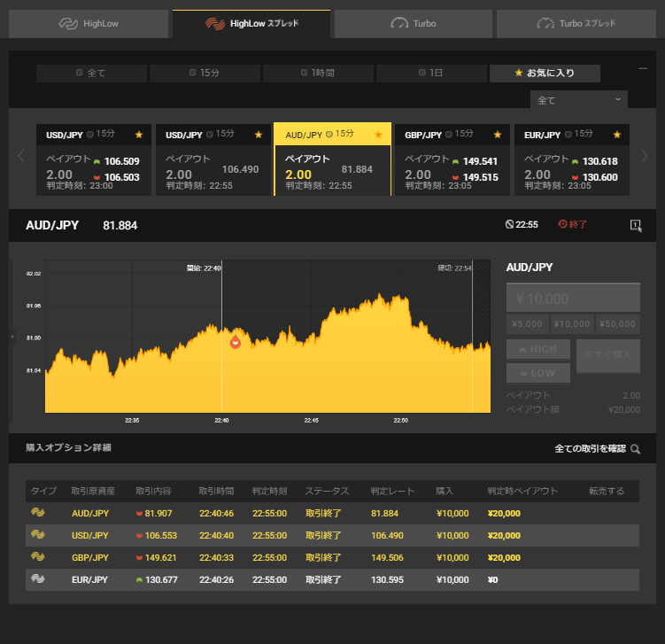Click the 終了 status indicator
Image resolution: width=665 pixels, height=644 pixels.
point(573,224)
